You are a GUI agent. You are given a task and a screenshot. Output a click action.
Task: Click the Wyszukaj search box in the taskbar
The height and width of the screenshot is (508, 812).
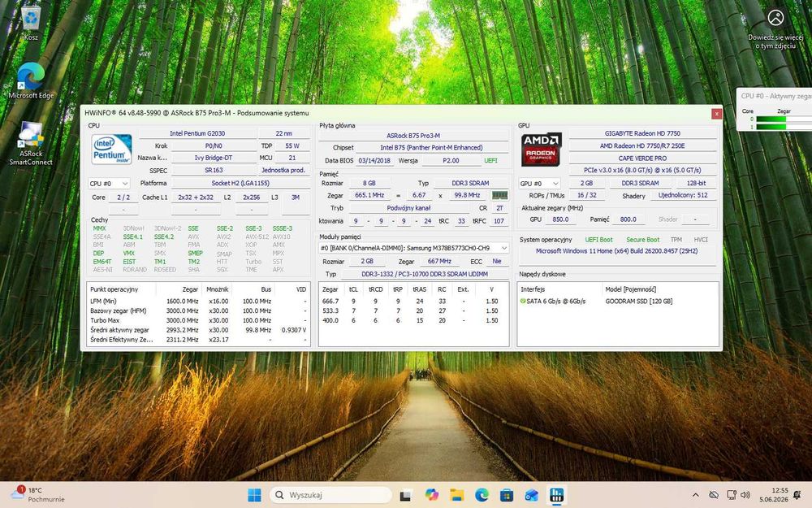[x=331, y=495]
